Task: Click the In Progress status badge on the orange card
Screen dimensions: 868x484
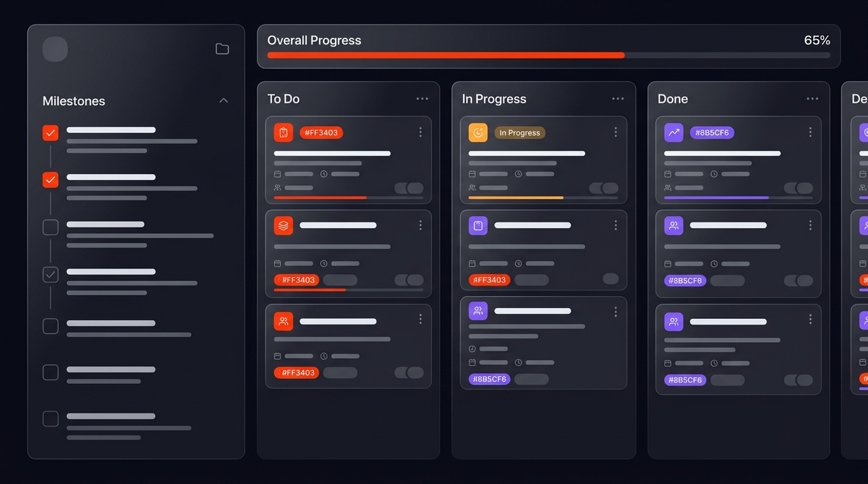Action: [520, 133]
